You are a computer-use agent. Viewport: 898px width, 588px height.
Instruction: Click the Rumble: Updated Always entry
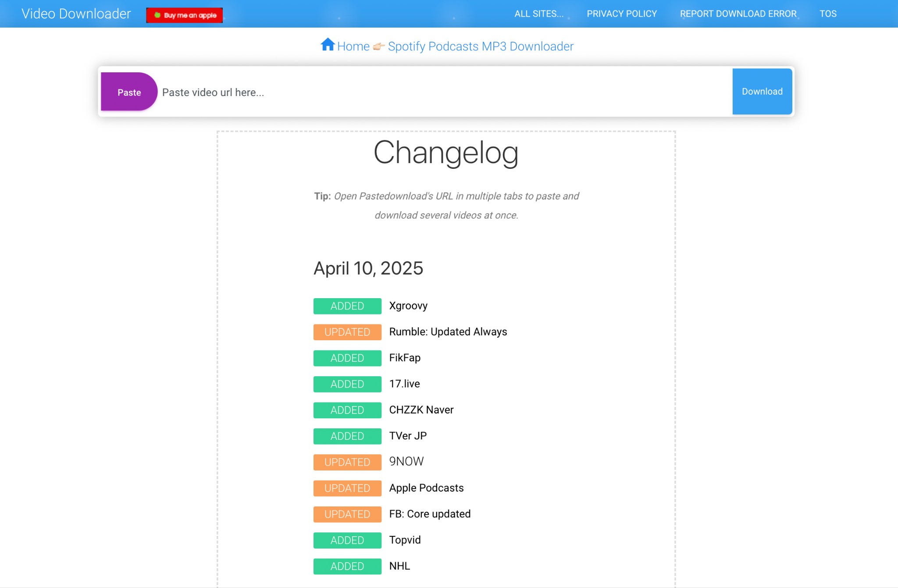click(x=448, y=331)
